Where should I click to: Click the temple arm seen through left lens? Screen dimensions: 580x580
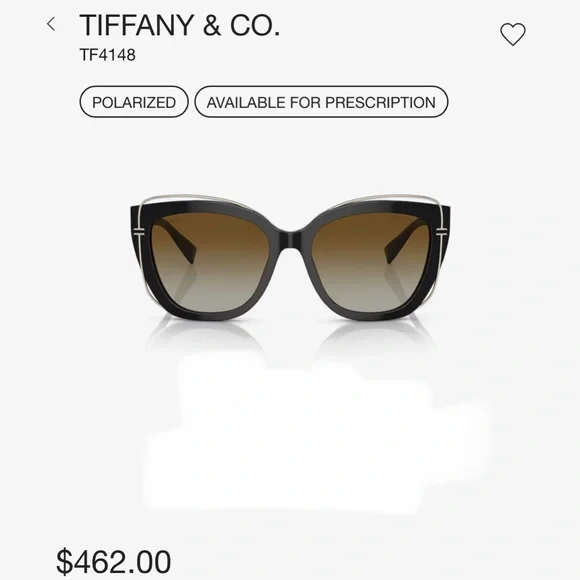pyautogui.click(x=177, y=240)
